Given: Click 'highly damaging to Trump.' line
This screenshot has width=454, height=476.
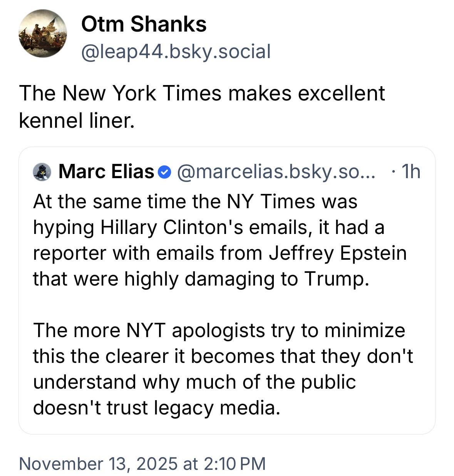Looking at the screenshot, I should pyautogui.click(x=246, y=279).
